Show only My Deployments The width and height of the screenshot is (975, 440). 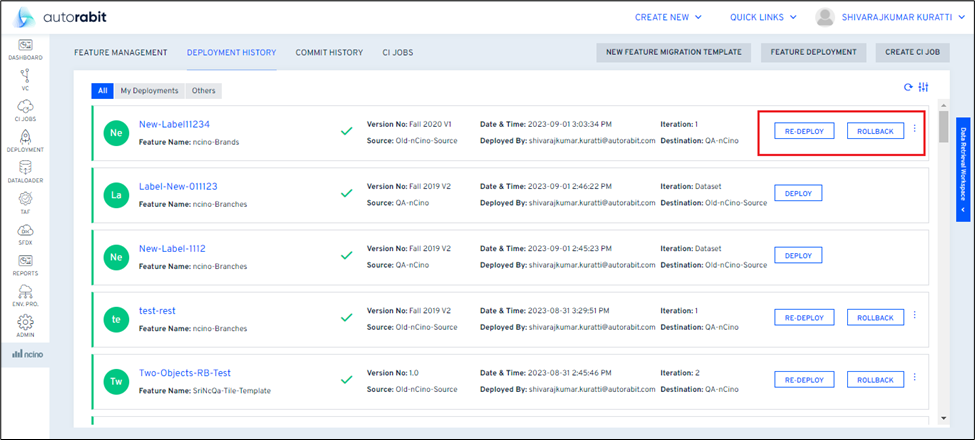pyautogui.click(x=149, y=90)
